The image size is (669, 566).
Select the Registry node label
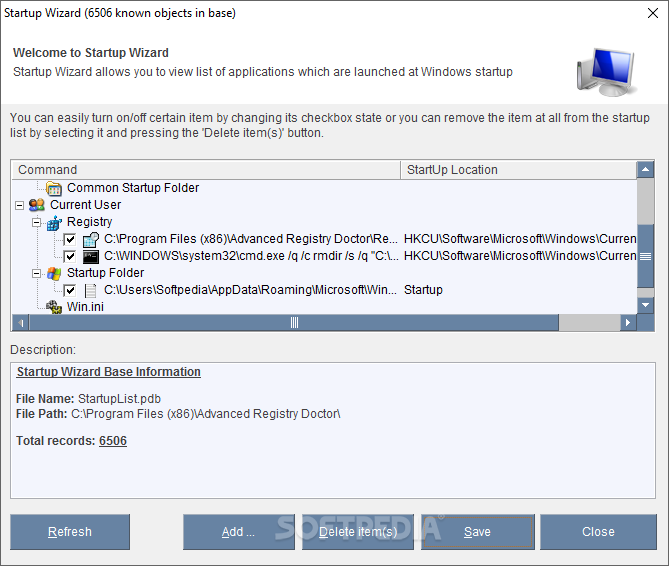tap(90, 222)
